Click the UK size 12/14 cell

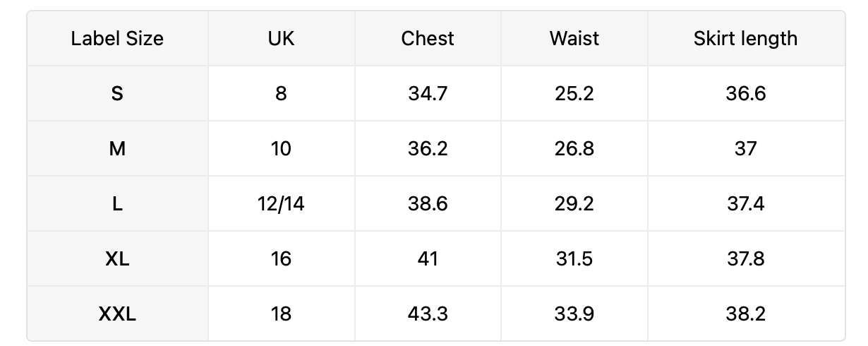click(281, 203)
